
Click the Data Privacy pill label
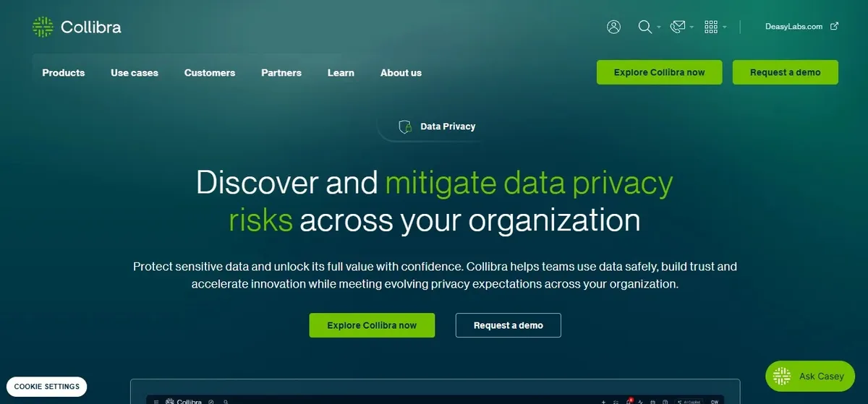click(448, 126)
